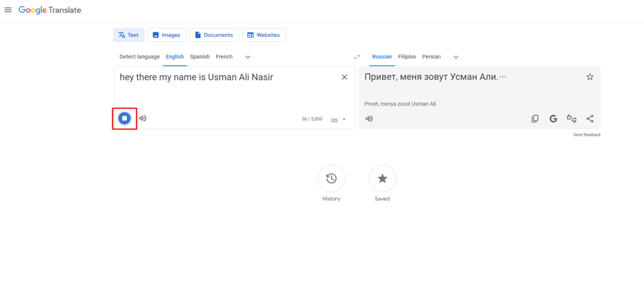
Task: Expand additional source languages
Action: [247, 57]
